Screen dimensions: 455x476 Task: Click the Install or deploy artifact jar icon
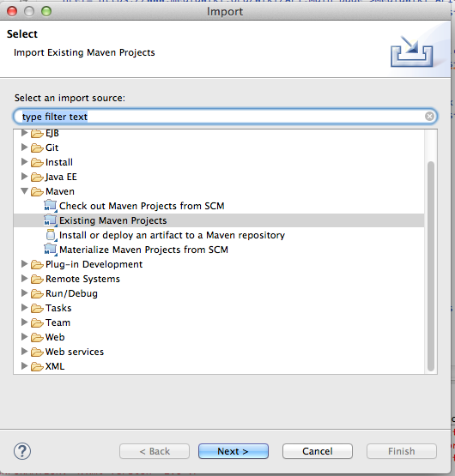tap(51, 235)
